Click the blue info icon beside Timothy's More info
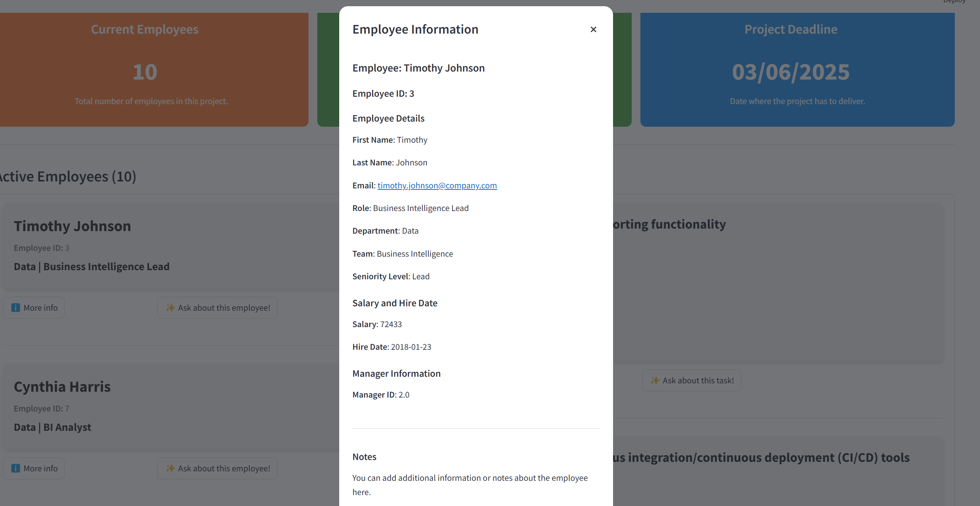Image resolution: width=980 pixels, height=506 pixels. [16, 307]
